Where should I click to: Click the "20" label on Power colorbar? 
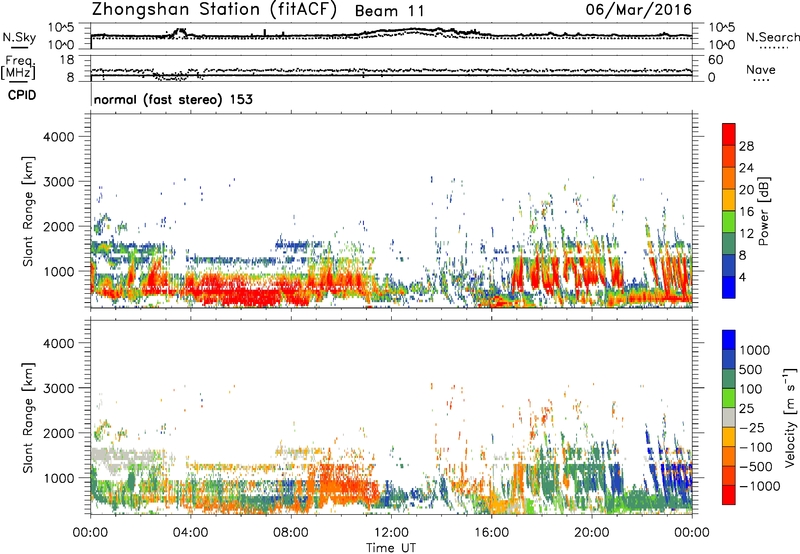[746, 190]
